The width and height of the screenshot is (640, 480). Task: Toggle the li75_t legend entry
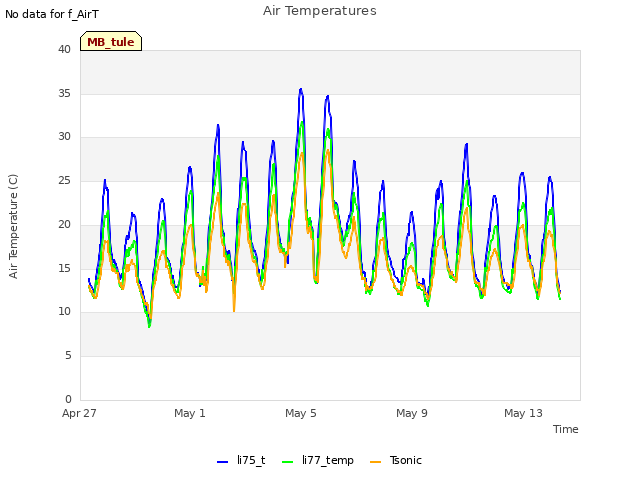[x=241, y=460]
